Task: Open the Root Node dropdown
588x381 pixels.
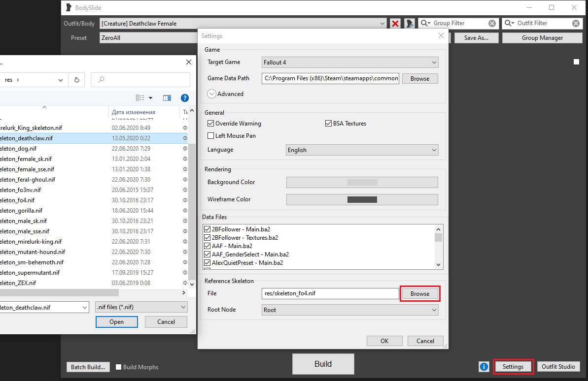Action: click(x=350, y=310)
